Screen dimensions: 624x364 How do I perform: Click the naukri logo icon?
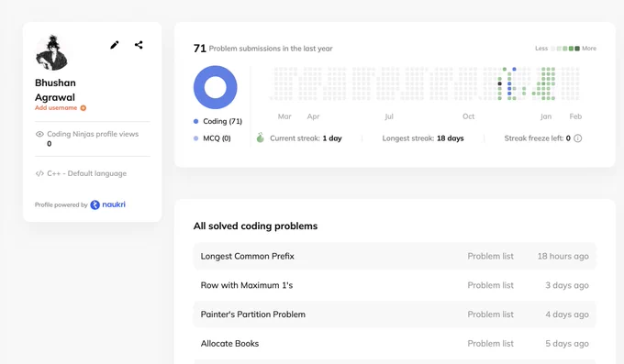click(95, 204)
